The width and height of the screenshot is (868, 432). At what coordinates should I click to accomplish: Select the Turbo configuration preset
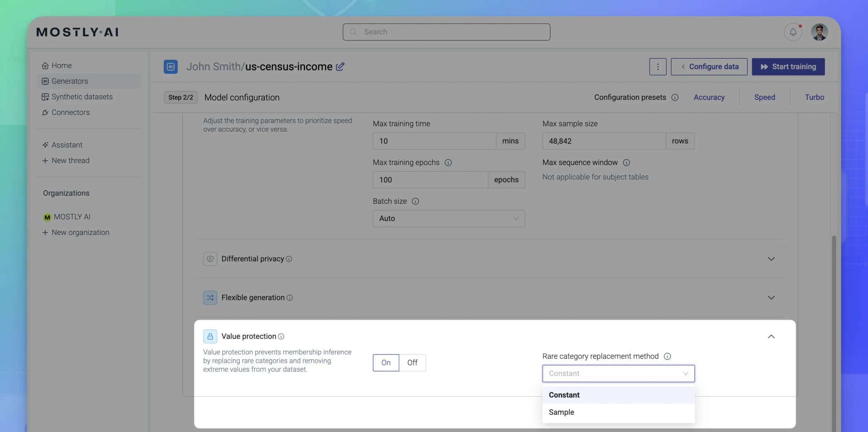(813, 97)
